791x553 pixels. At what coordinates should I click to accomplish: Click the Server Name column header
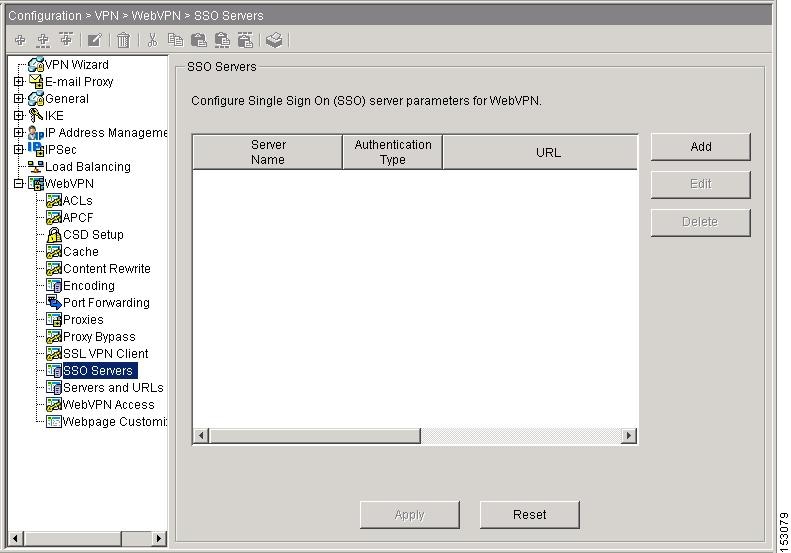point(268,152)
